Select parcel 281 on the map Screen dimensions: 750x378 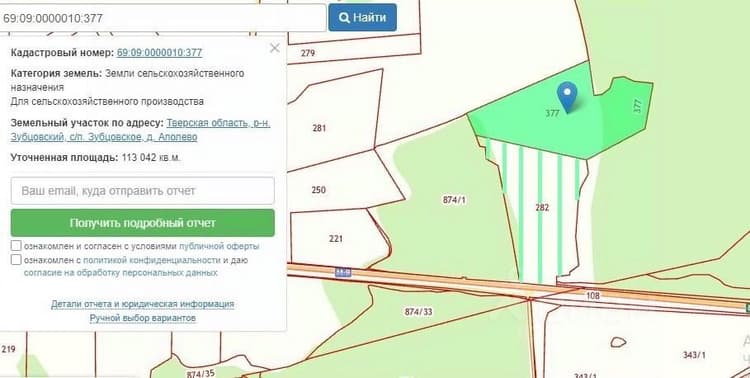point(319,128)
